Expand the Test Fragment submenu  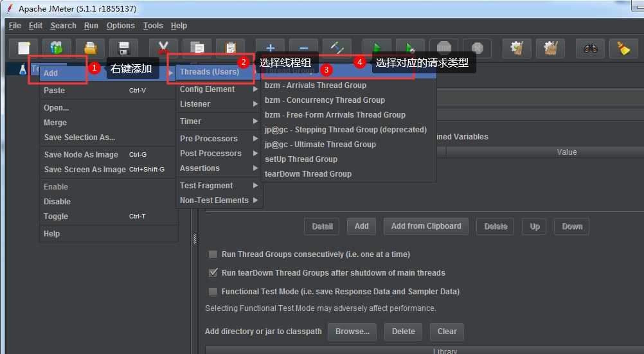(219, 186)
